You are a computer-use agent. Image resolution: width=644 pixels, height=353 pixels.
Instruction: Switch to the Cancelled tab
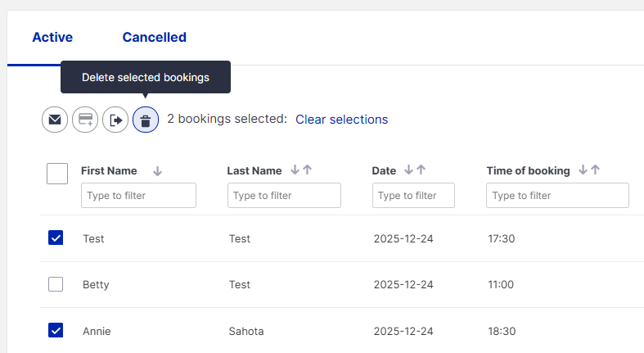pyautogui.click(x=154, y=37)
